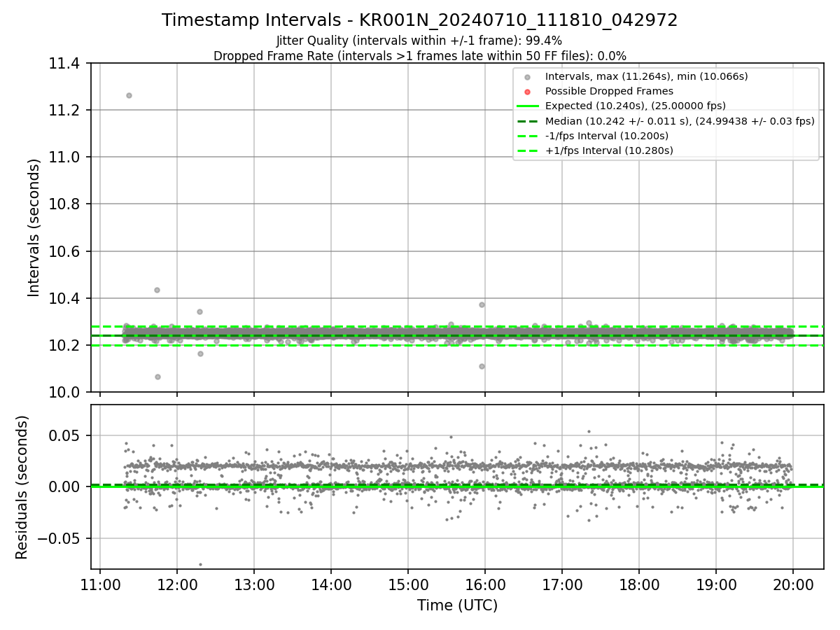Click legend entry '-1/fps Interval (10.200s)'

point(606,136)
